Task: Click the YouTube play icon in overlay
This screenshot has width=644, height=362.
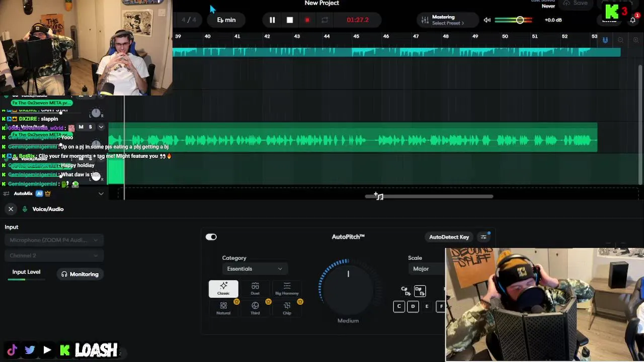Action: [x=47, y=350]
